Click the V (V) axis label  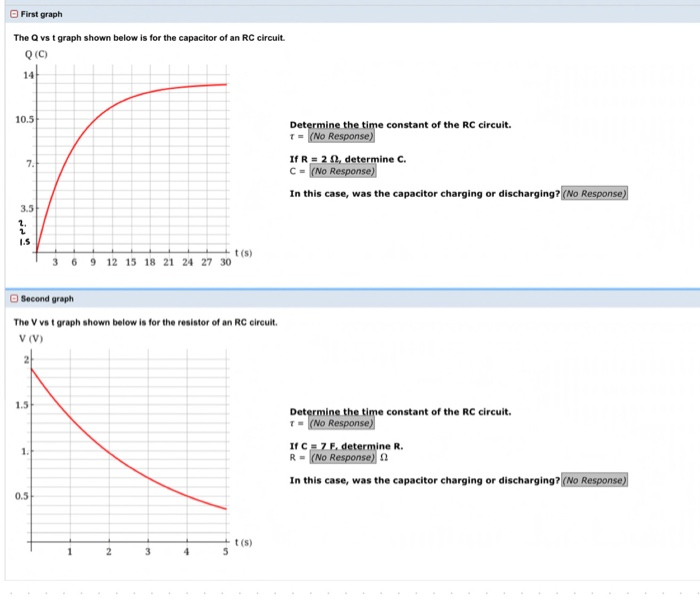coord(31,339)
